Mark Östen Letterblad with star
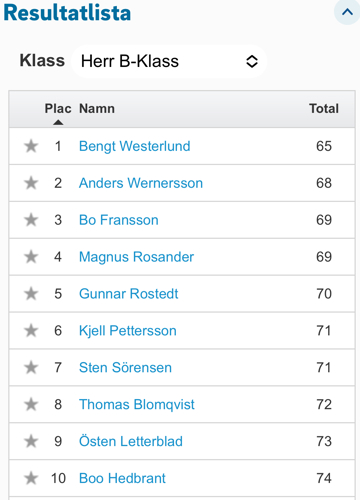360x500 pixels. tap(31, 441)
